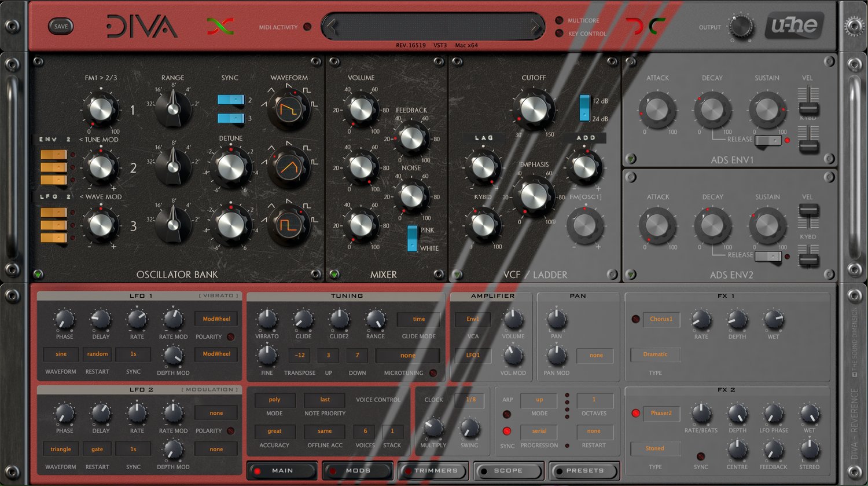Switch to the MODS tab

[x=357, y=470]
